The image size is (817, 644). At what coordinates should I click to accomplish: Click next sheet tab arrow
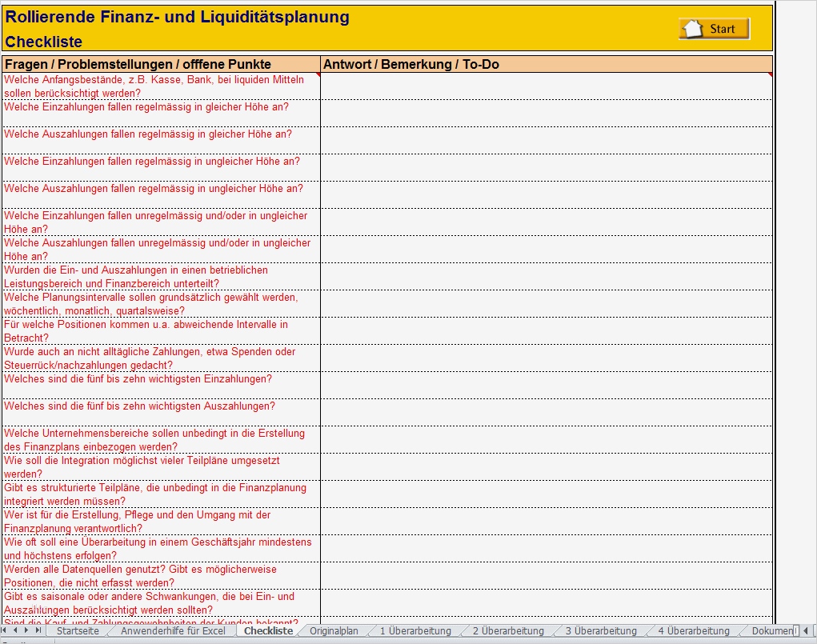pos(26,630)
